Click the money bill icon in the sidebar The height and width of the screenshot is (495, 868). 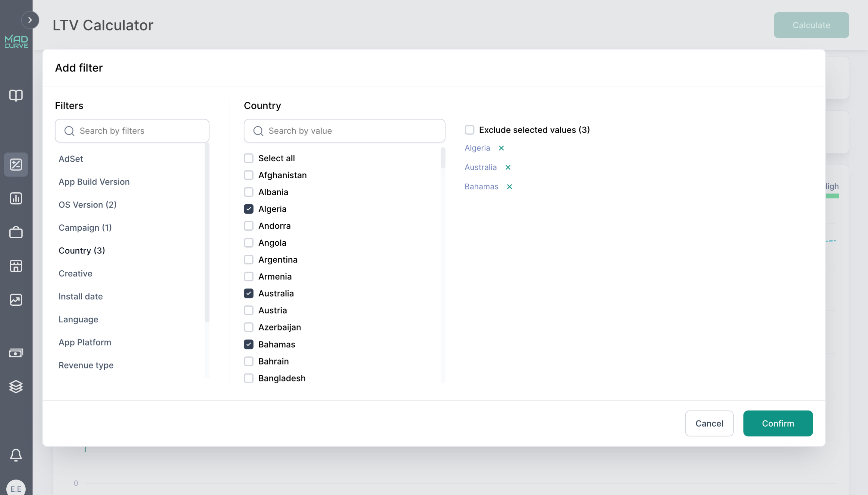pos(16,353)
